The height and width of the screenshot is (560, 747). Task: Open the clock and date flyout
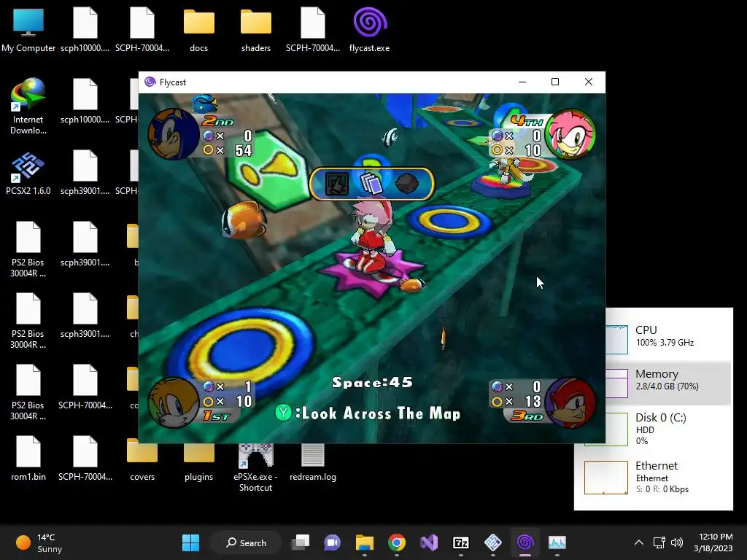713,542
